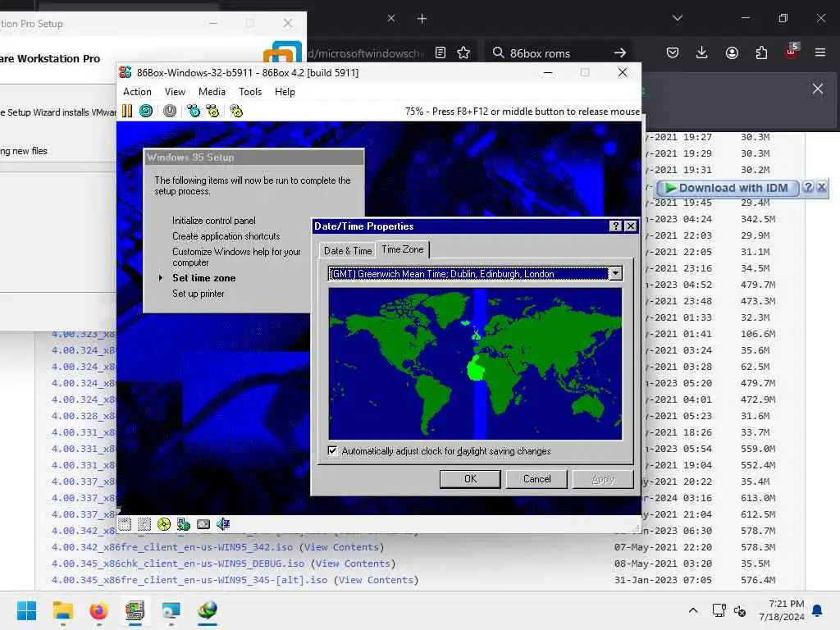Open 86Box View menu
The height and width of the screenshot is (630, 840).
[x=175, y=92]
